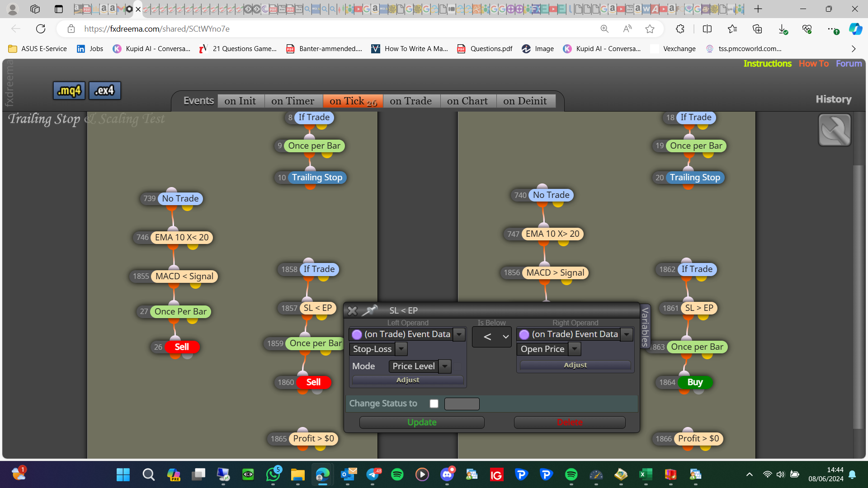This screenshot has width=868, height=488.
Task: Click the red Delete button
Action: (x=570, y=422)
